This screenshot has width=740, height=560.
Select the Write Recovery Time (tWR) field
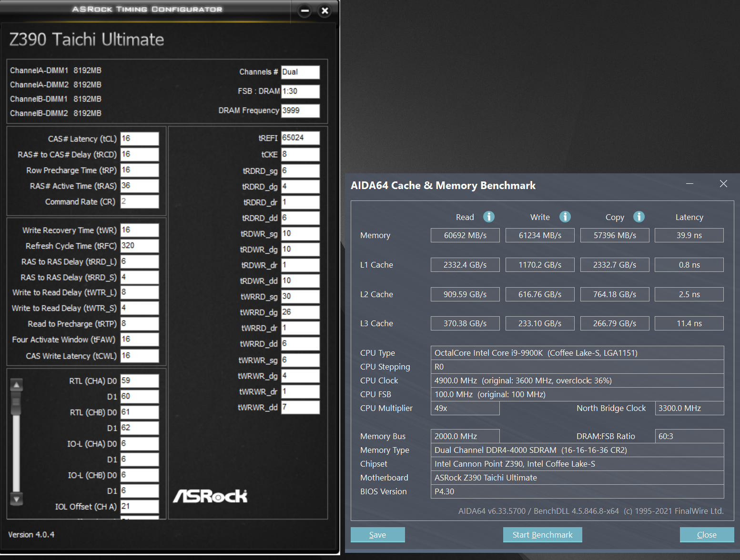[x=140, y=230]
